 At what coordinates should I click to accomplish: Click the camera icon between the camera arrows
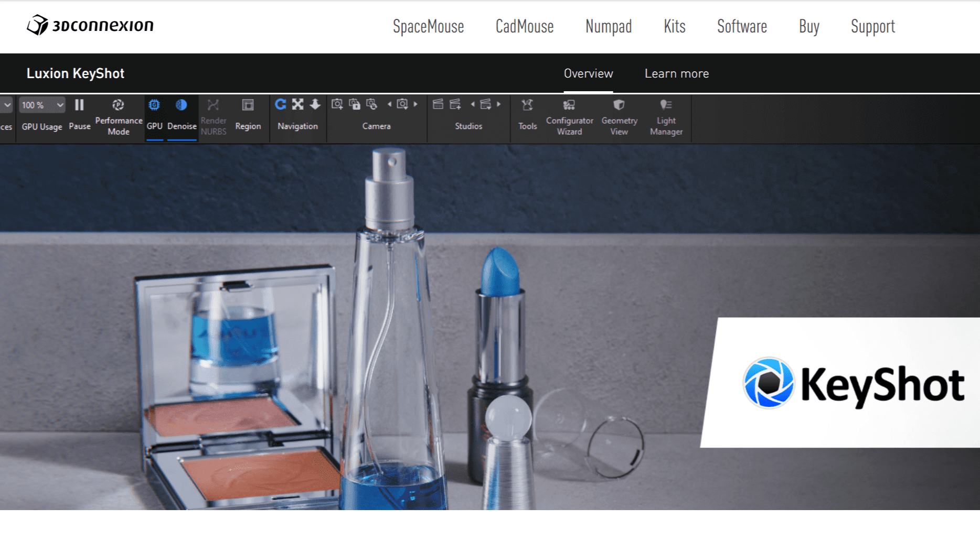coord(402,104)
